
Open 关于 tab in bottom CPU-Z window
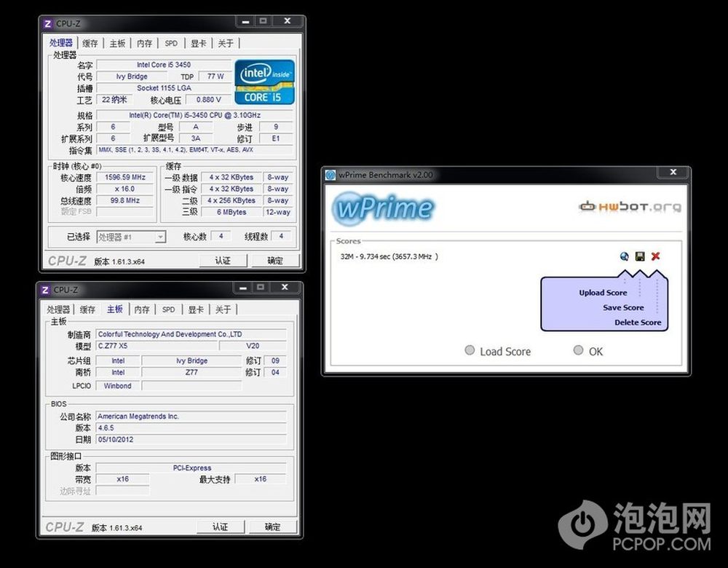pos(223,309)
